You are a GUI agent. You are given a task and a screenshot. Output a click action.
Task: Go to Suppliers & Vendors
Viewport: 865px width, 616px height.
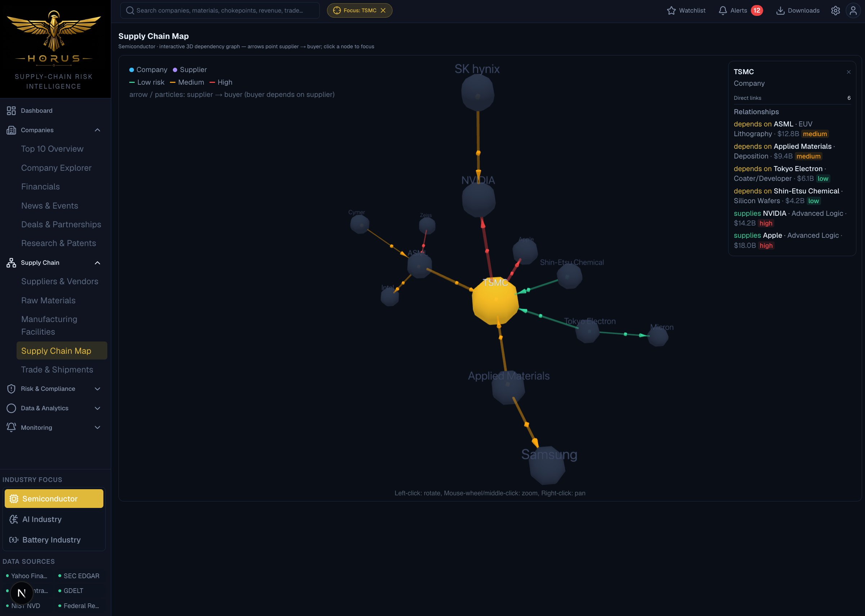(60, 281)
